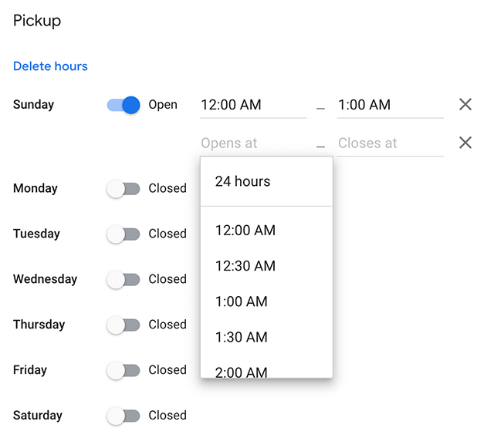Enable Monday pickup hours
This screenshot has height=448, width=494.
(x=123, y=188)
